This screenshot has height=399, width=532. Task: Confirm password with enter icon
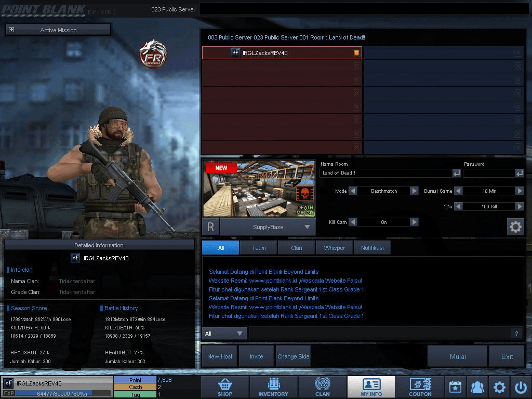[x=520, y=174]
